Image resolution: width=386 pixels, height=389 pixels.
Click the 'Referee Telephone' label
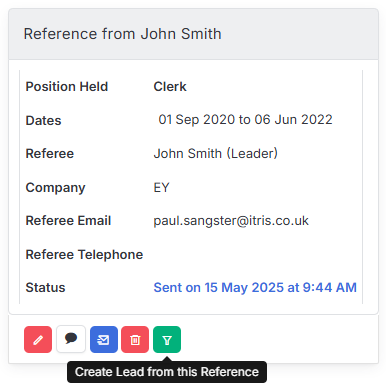pyautogui.click(x=84, y=255)
